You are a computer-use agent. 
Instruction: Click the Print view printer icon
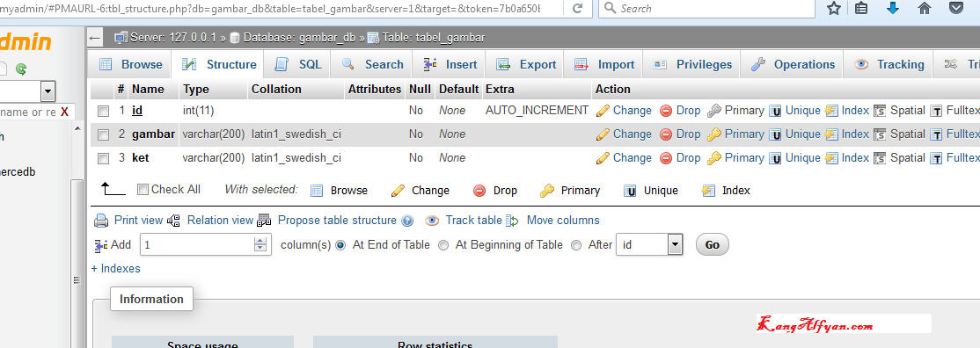click(101, 221)
